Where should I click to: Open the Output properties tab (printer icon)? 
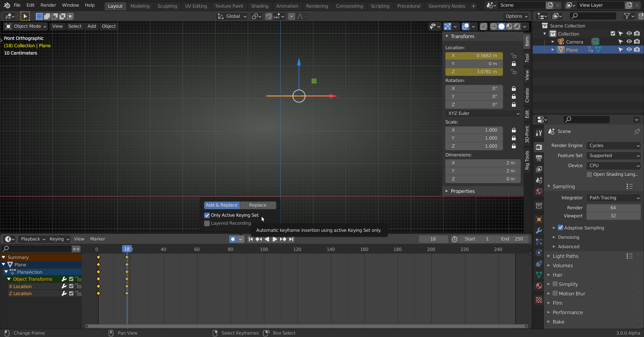click(x=539, y=158)
